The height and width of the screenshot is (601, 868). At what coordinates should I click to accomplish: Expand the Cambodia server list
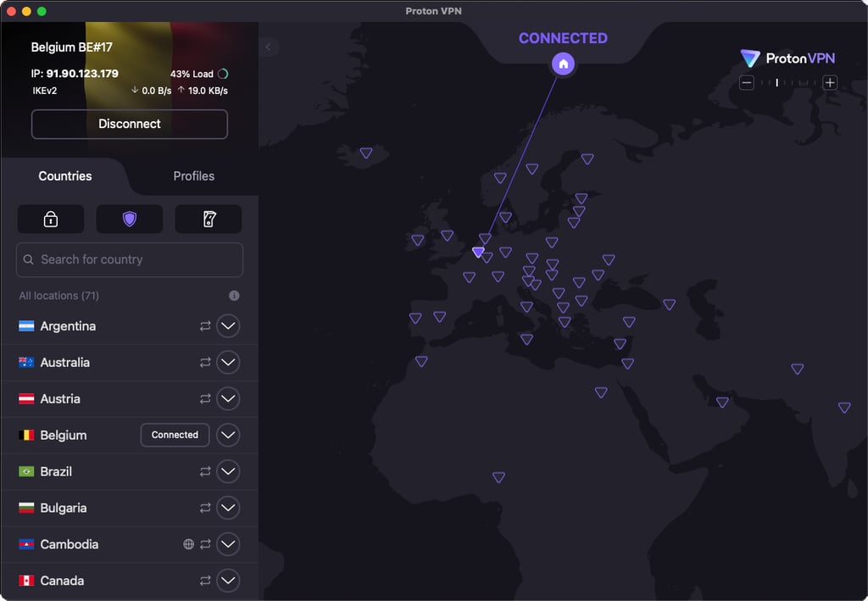(228, 544)
